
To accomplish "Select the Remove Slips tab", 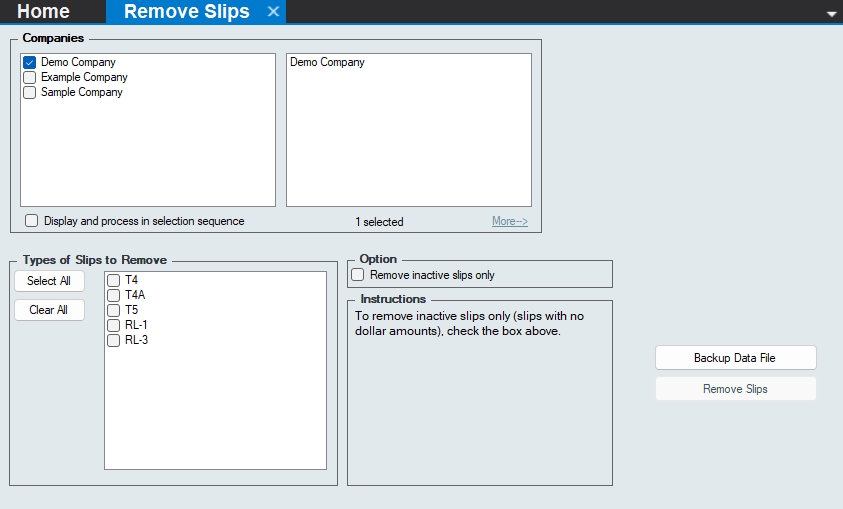I will click(186, 12).
